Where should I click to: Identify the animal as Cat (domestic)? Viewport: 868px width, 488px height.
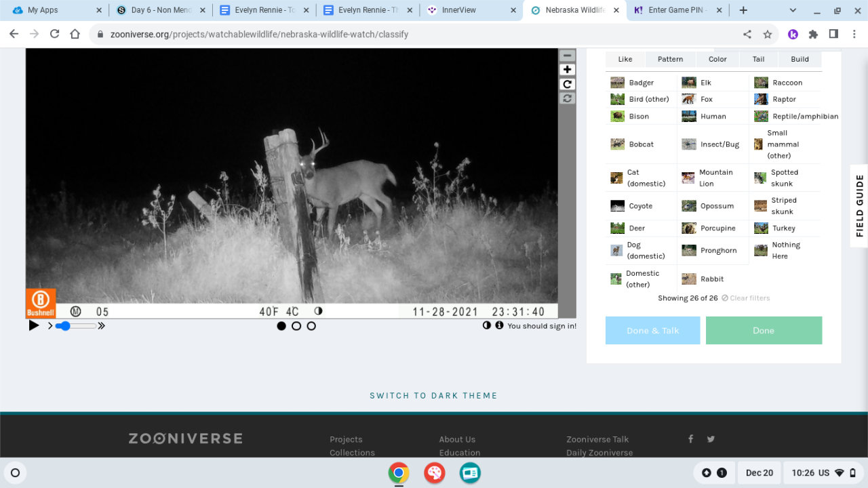click(642, 178)
